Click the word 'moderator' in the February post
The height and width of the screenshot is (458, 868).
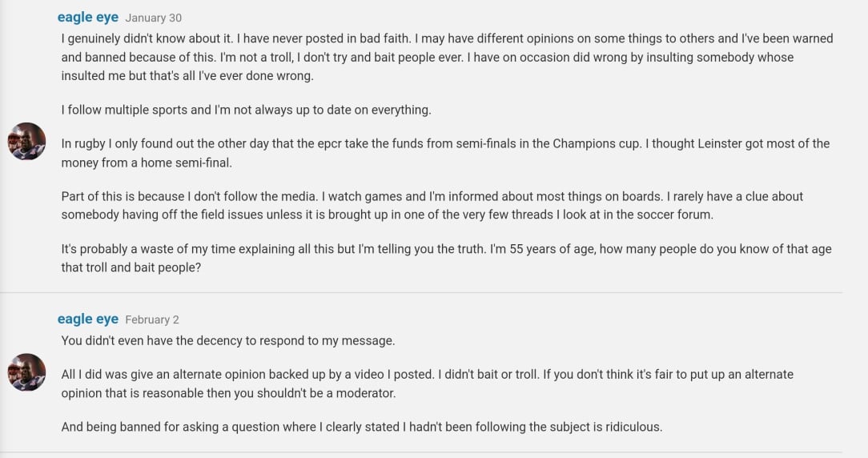(367, 393)
